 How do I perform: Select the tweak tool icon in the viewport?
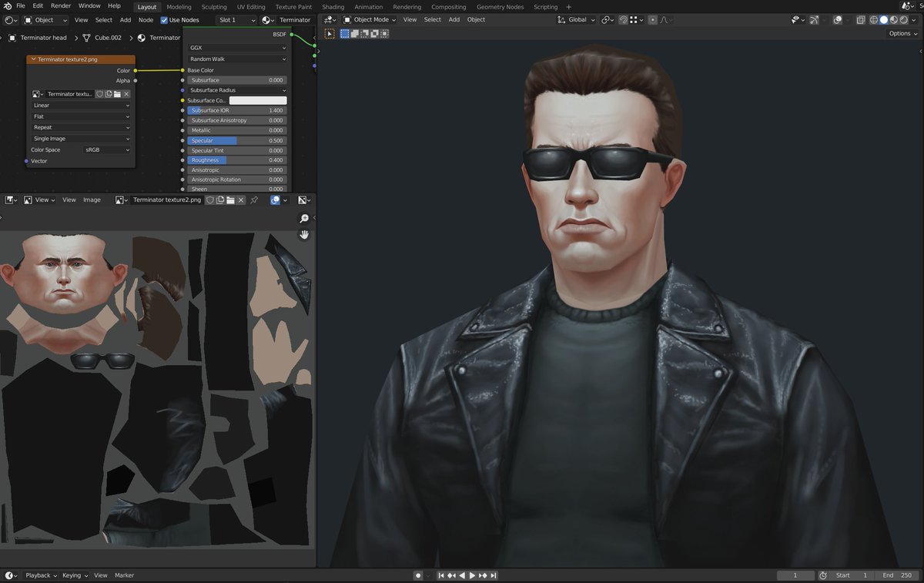click(330, 33)
